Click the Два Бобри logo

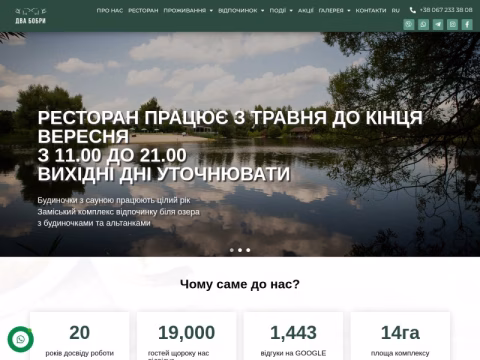30,16
